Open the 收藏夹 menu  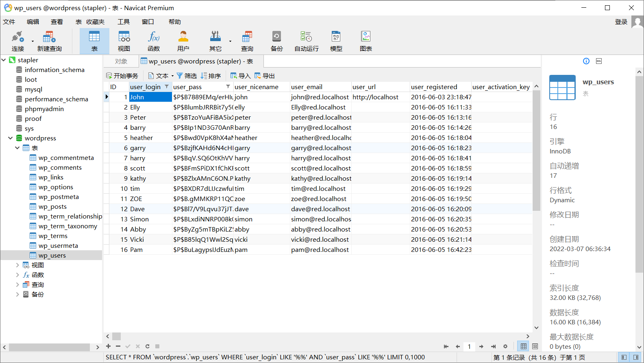click(95, 22)
